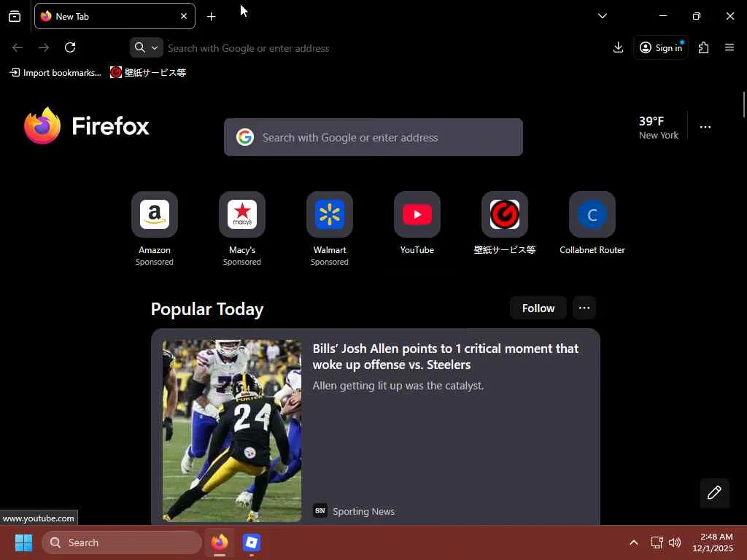The width and height of the screenshot is (747, 560).
Task: Click the Firefox logo
Action: (86, 125)
